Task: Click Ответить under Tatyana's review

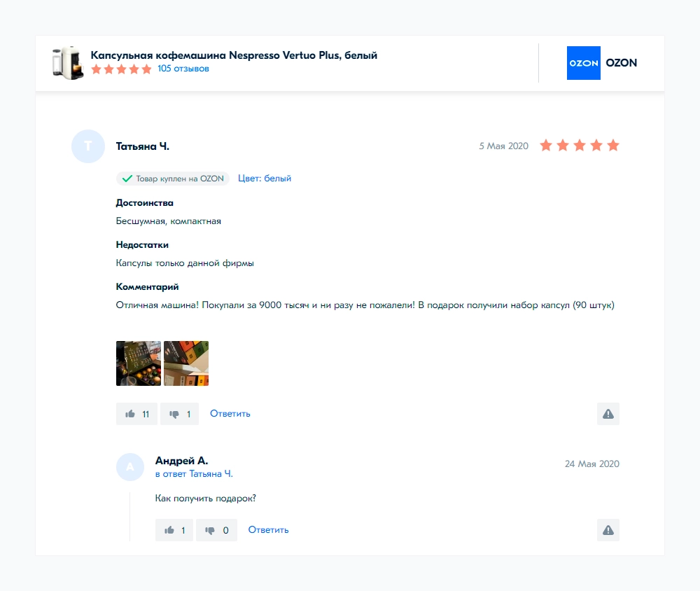Action: (x=230, y=414)
